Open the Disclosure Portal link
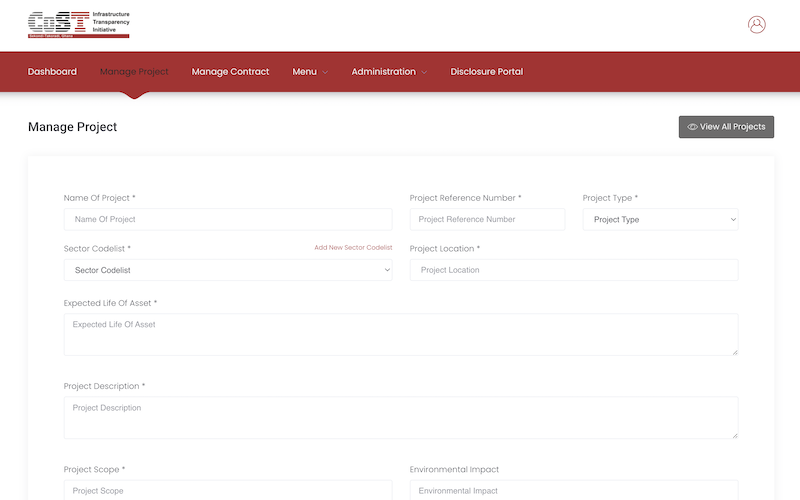This screenshot has height=500, width=800. click(x=486, y=72)
